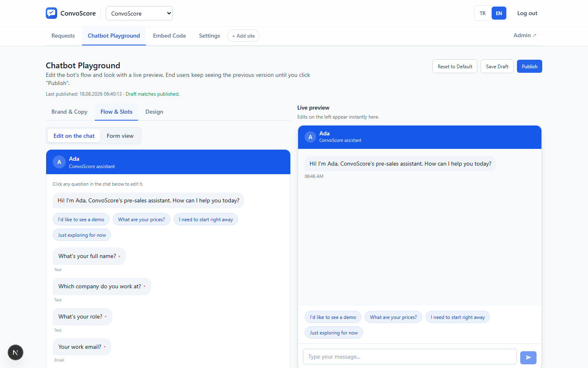Open the Requests tab
The width and height of the screenshot is (588, 368).
pos(63,36)
